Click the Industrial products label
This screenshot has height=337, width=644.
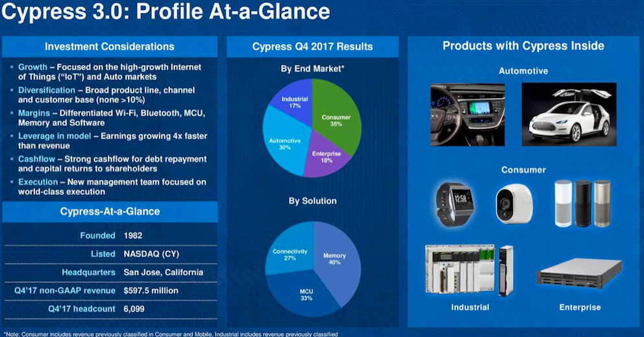470,307
